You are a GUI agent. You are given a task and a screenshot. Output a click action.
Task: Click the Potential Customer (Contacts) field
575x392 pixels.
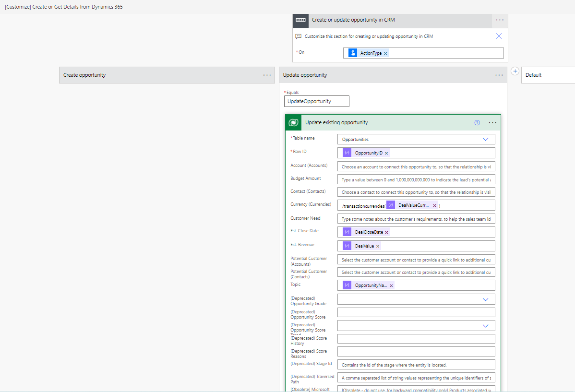tap(416, 272)
